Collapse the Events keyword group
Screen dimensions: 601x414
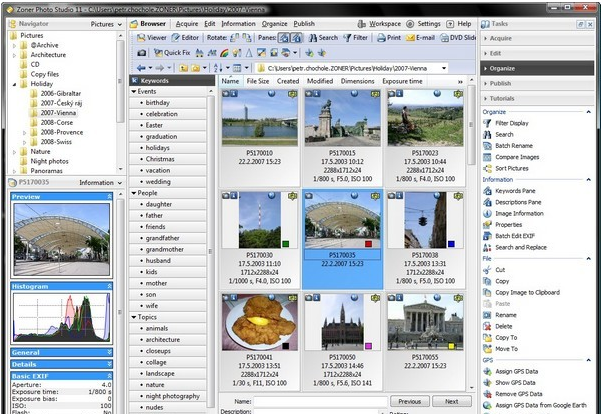134,91
